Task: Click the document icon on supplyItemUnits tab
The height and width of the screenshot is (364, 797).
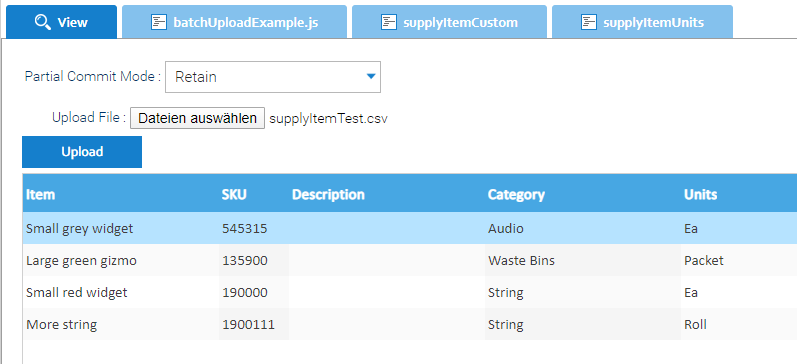Action: click(x=589, y=22)
